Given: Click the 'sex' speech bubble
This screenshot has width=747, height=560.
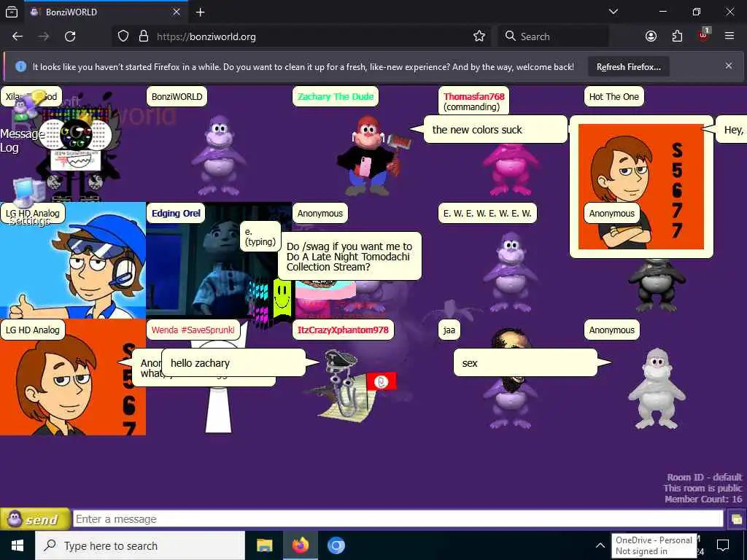Looking at the screenshot, I should (525, 363).
